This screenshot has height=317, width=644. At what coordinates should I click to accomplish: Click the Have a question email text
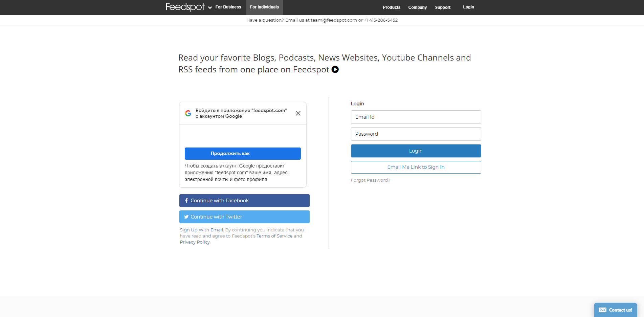pos(322,20)
